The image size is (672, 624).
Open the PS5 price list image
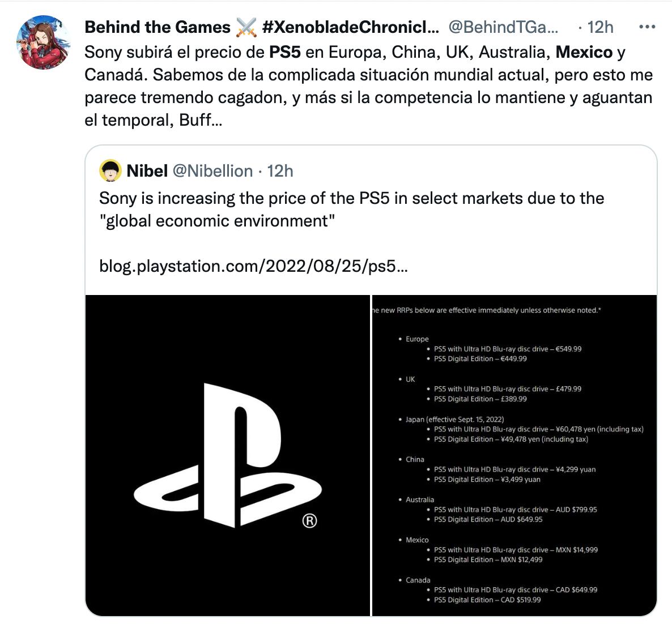coord(514,455)
